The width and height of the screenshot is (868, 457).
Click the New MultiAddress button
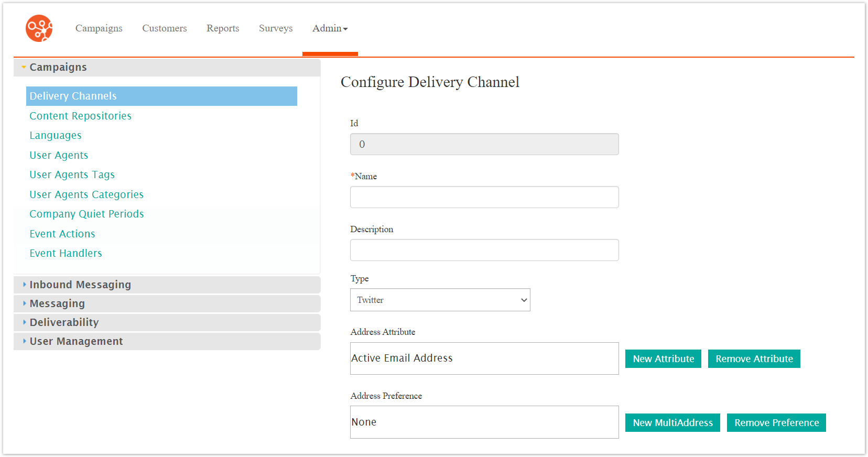pos(672,423)
